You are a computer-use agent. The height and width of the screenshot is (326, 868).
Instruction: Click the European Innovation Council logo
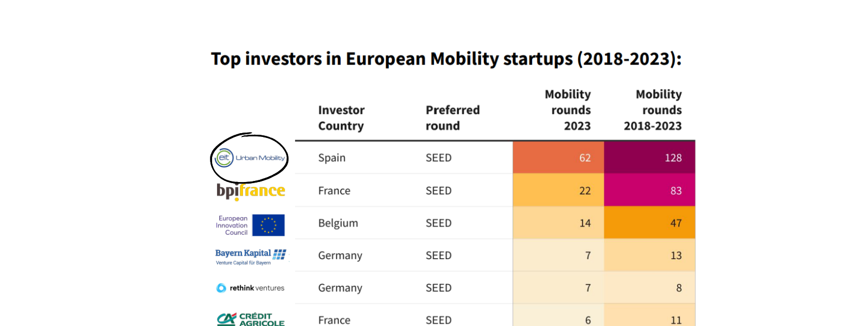pyautogui.click(x=250, y=225)
